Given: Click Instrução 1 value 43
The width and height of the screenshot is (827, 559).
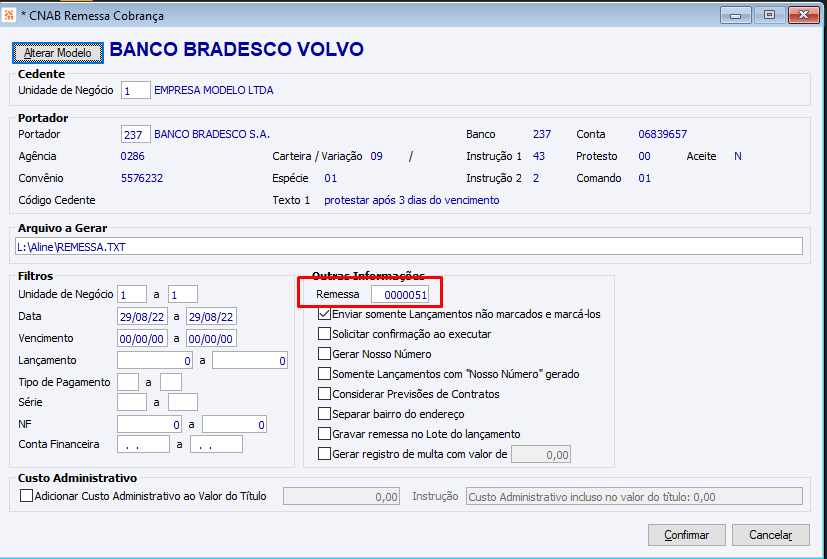Looking at the screenshot, I should tap(539, 157).
